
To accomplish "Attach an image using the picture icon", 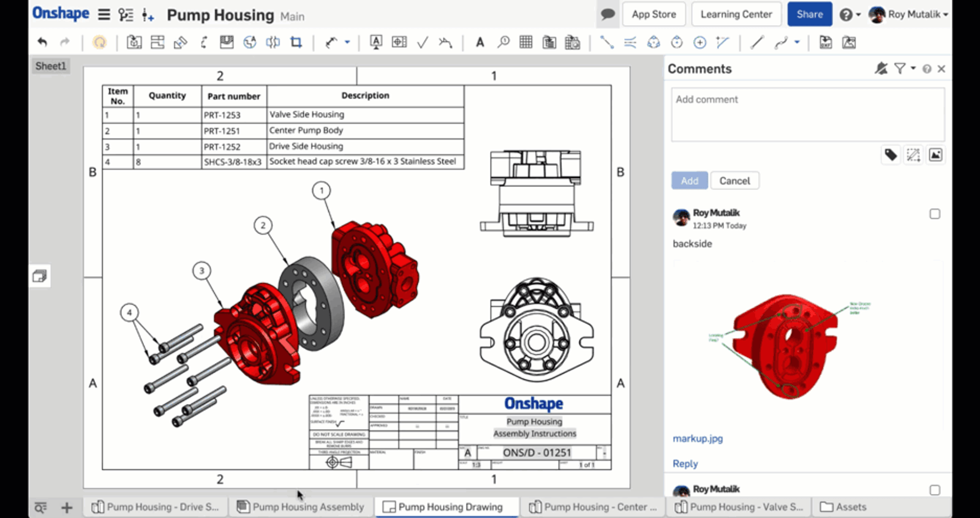I will click(935, 155).
